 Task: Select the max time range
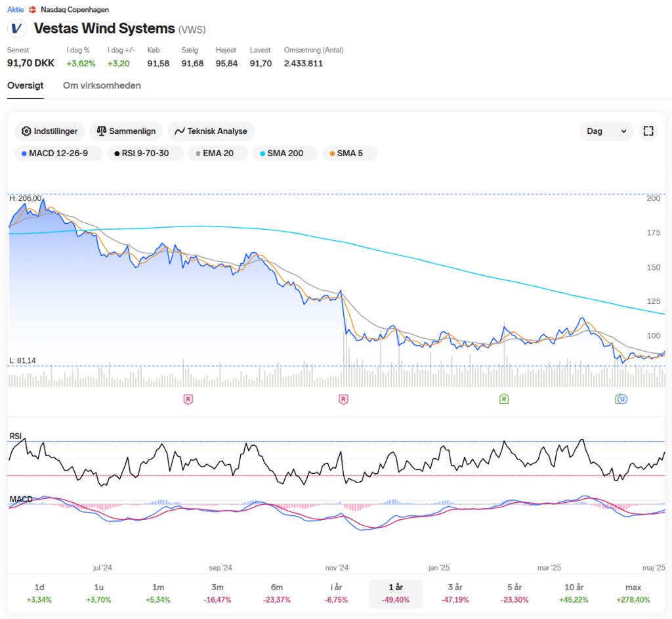633,593
